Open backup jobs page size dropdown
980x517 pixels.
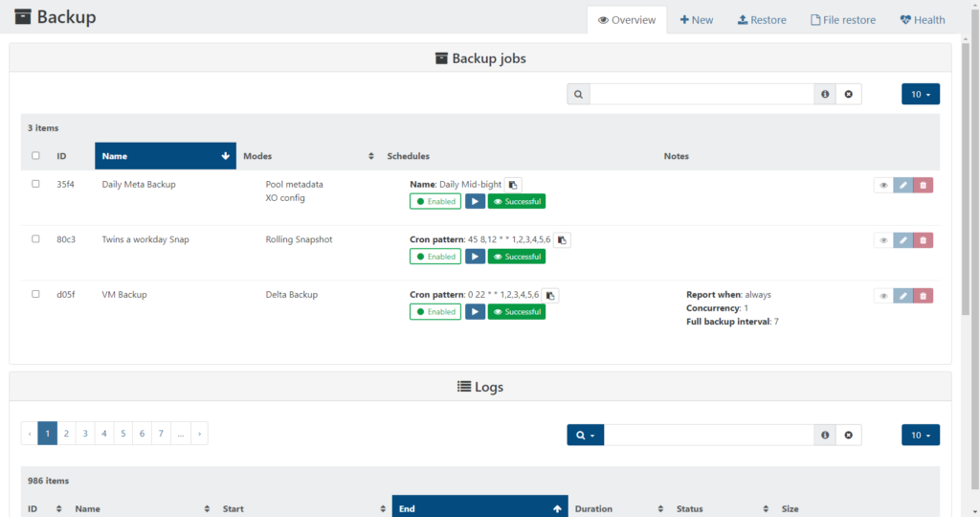point(920,94)
